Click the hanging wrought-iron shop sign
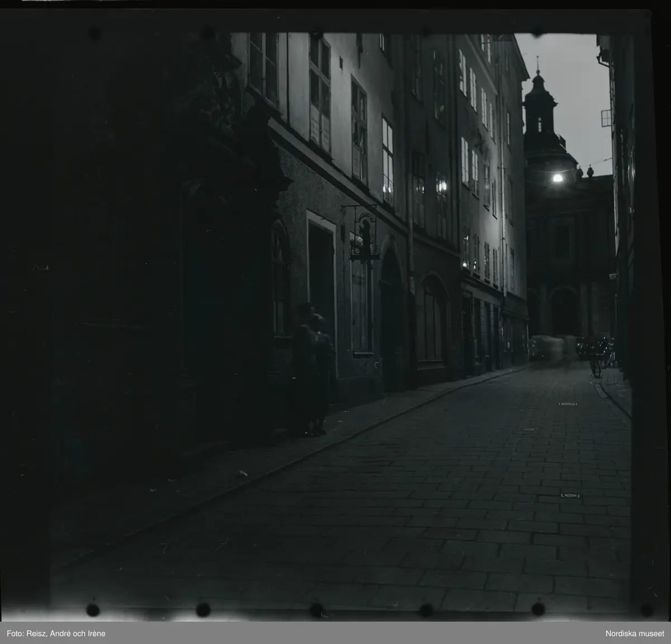 coord(363,238)
